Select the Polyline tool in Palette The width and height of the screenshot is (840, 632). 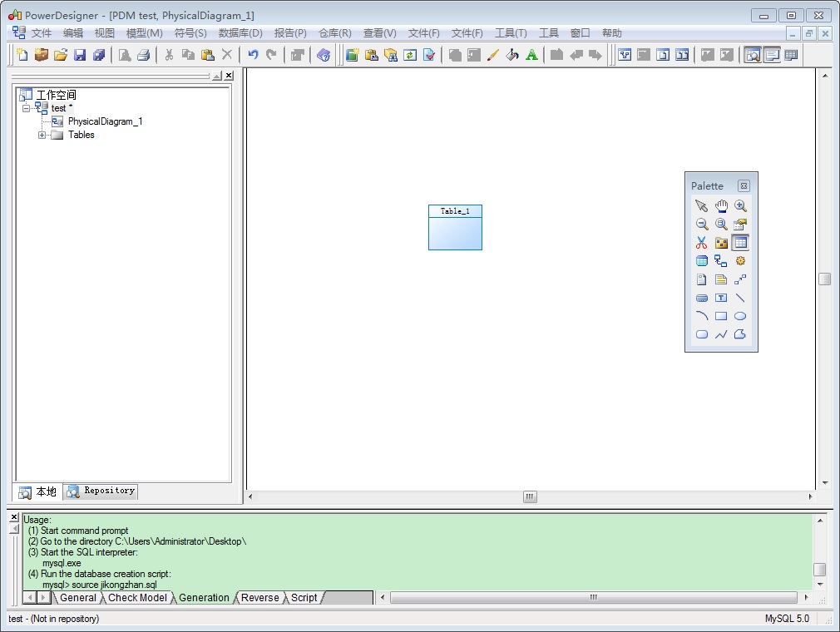point(721,334)
